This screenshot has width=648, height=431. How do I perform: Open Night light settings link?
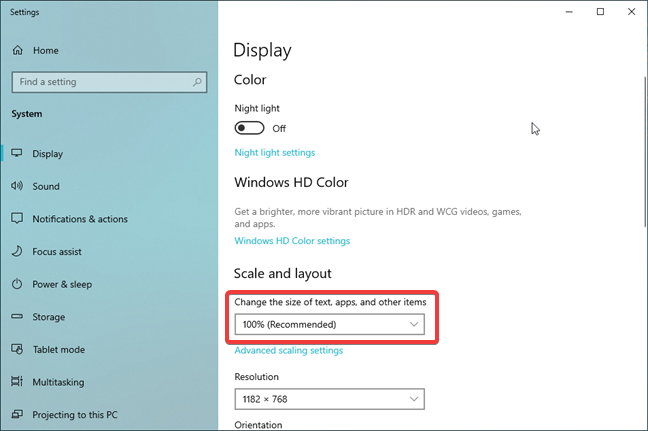pos(275,152)
